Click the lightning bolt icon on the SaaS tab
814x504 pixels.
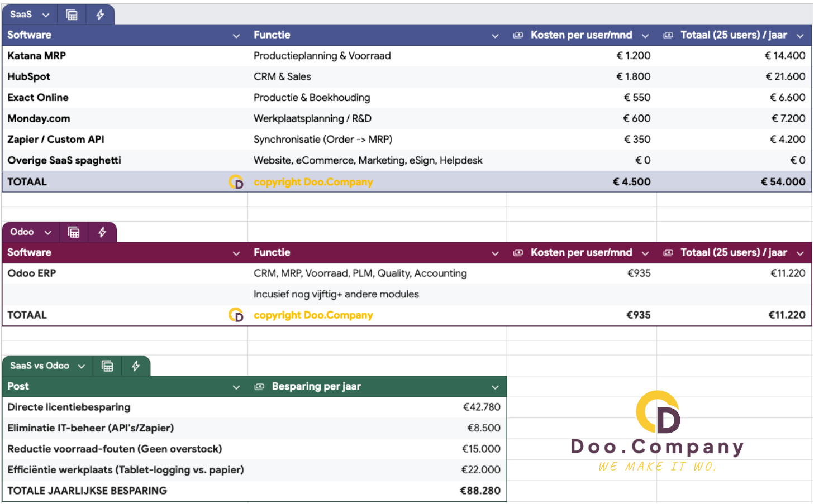101,15
